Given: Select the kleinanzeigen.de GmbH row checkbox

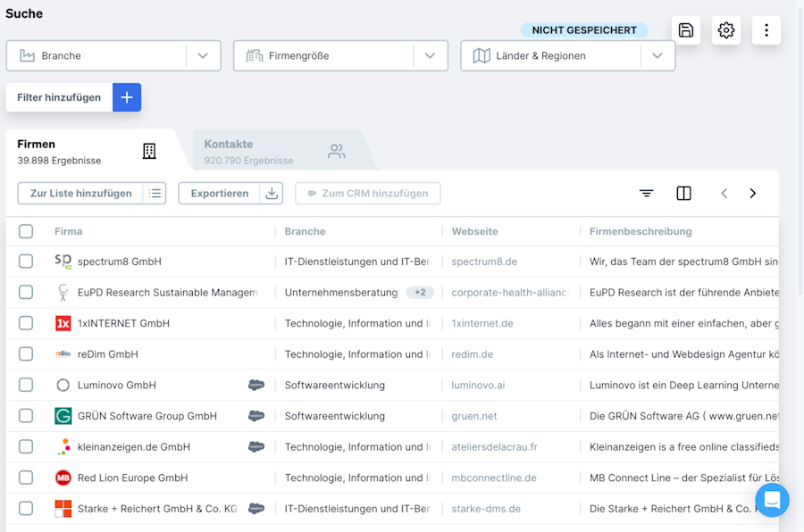Looking at the screenshot, I should click(26, 447).
